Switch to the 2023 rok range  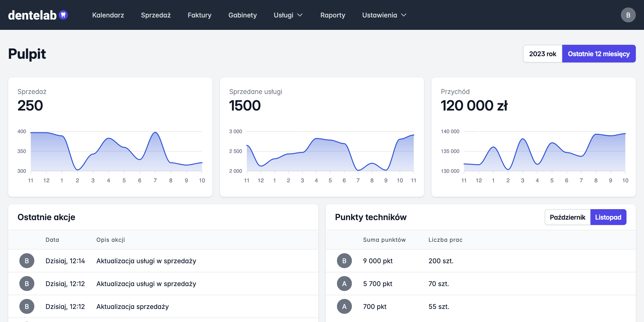(x=542, y=54)
